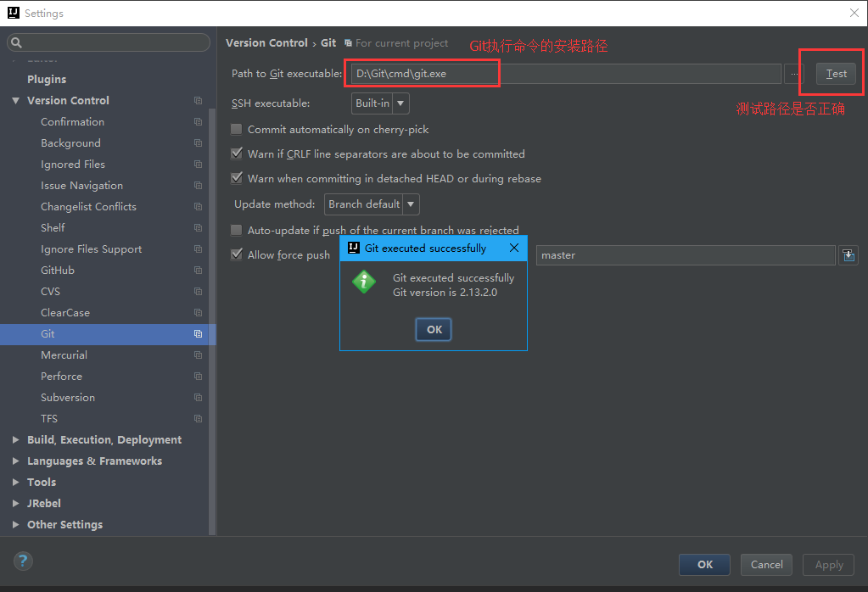Click OK in the Git success dialog

[434, 330]
